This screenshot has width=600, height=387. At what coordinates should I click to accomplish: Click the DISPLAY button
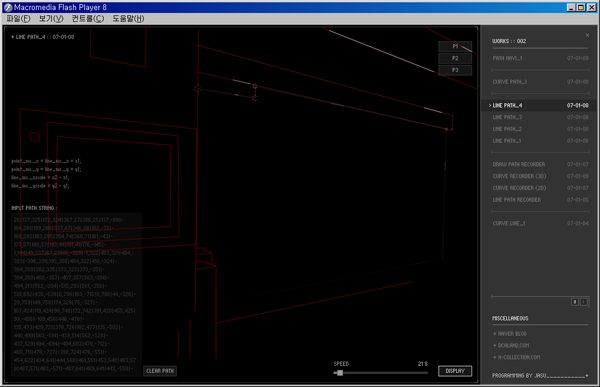[x=455, y=371]
